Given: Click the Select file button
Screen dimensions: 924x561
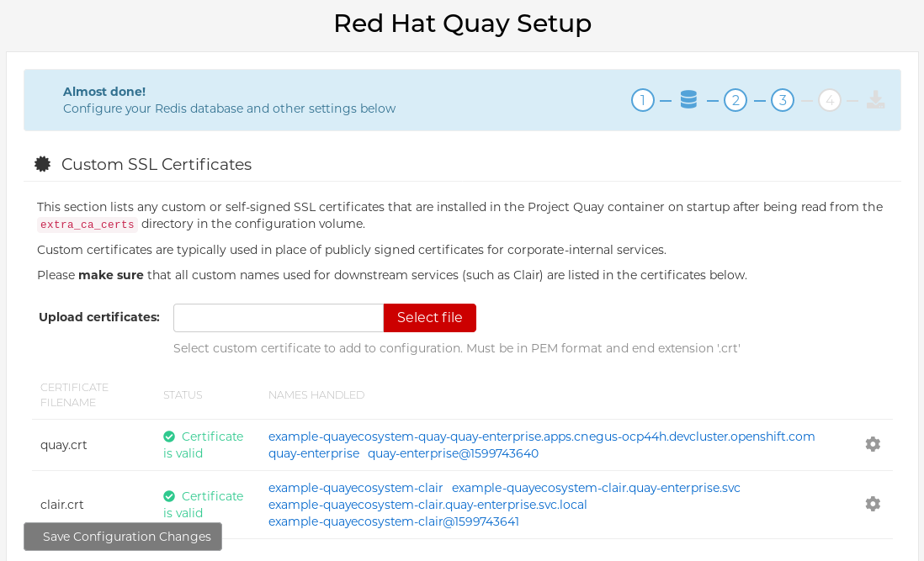Looking at the screenshot, I should click(x=429, y=317).
